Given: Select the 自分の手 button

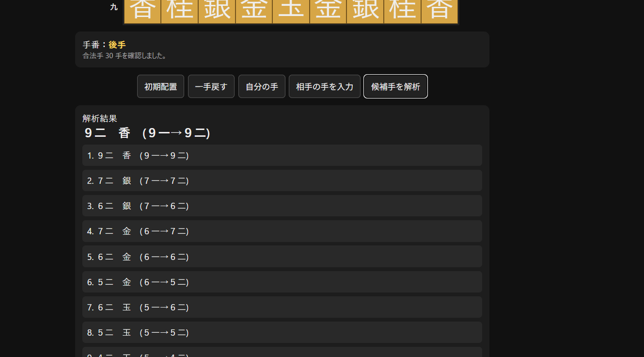Looking at the screenshot, I should [262, 86].
